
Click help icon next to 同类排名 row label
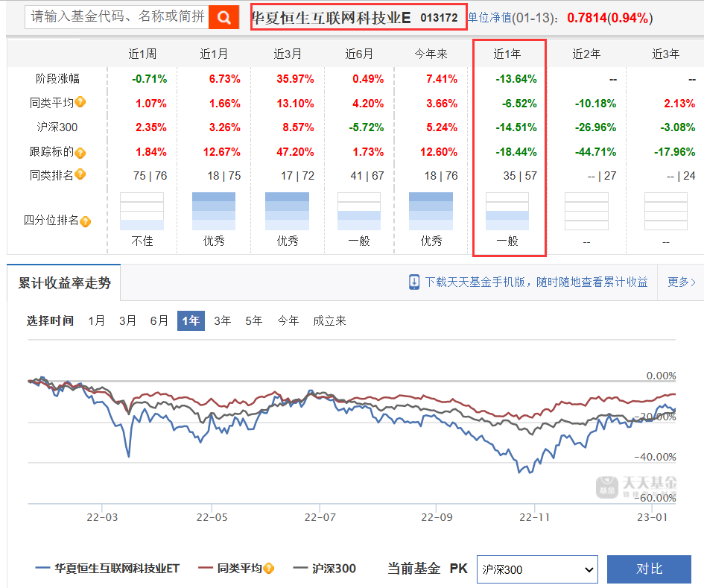[80, 174]
